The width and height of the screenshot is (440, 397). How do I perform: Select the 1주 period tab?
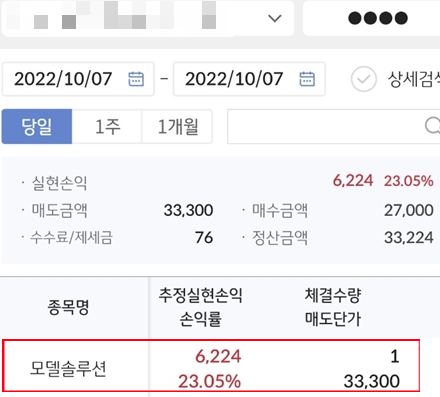click(107, 126)
